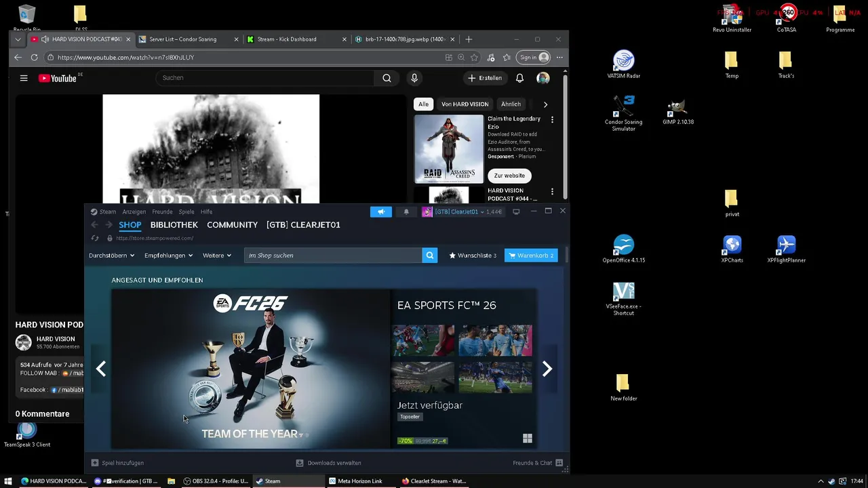Select VSeeFace.exe shortcut on desktop

click(624, 300)
